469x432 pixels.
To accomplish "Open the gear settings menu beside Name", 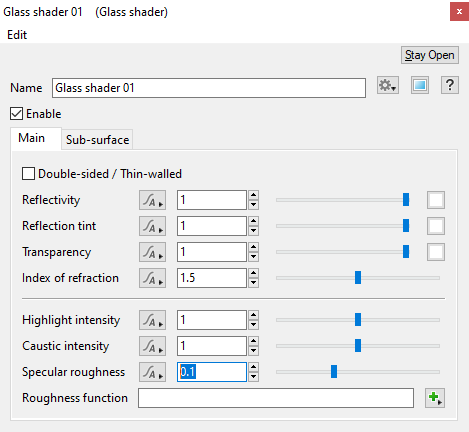I will click(x=388, y=85).
